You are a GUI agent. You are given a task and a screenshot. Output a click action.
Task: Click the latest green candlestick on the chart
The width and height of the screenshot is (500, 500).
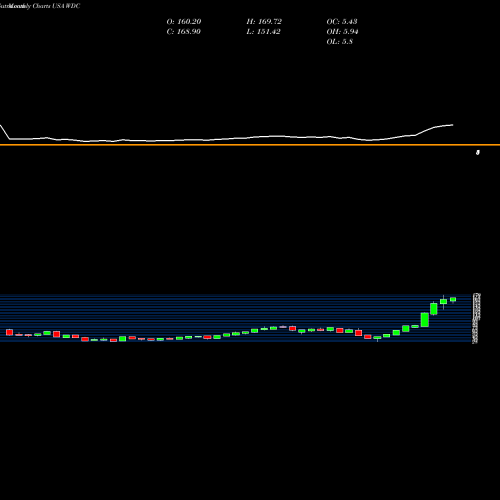[x=453, y=299]
